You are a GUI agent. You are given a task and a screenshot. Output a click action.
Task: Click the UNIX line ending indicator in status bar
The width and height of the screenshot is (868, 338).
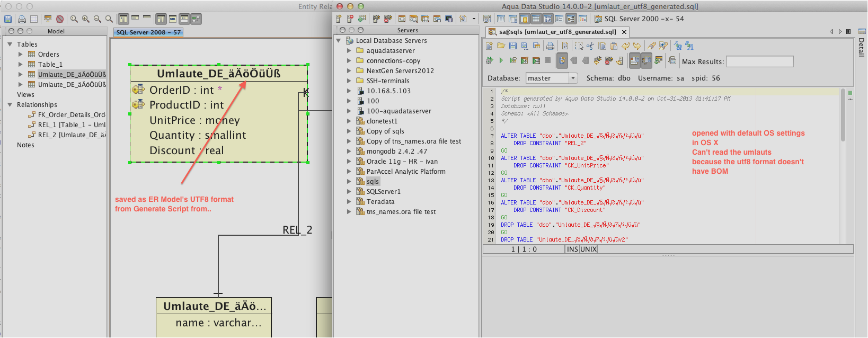click(588, 249)
